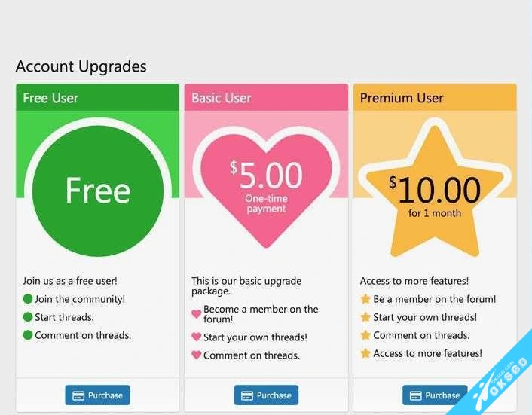
Task: Click the Account Upgrades heading
Action: coord(81,66)
